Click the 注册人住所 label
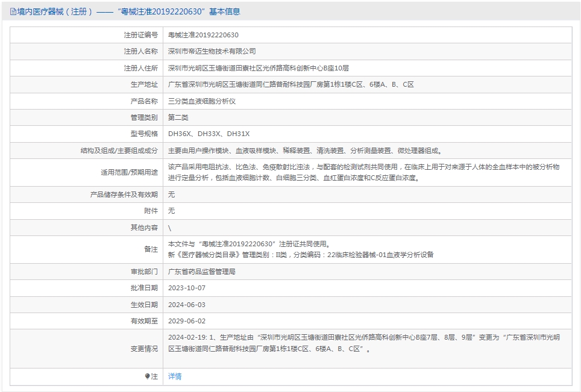 [141, 68]
